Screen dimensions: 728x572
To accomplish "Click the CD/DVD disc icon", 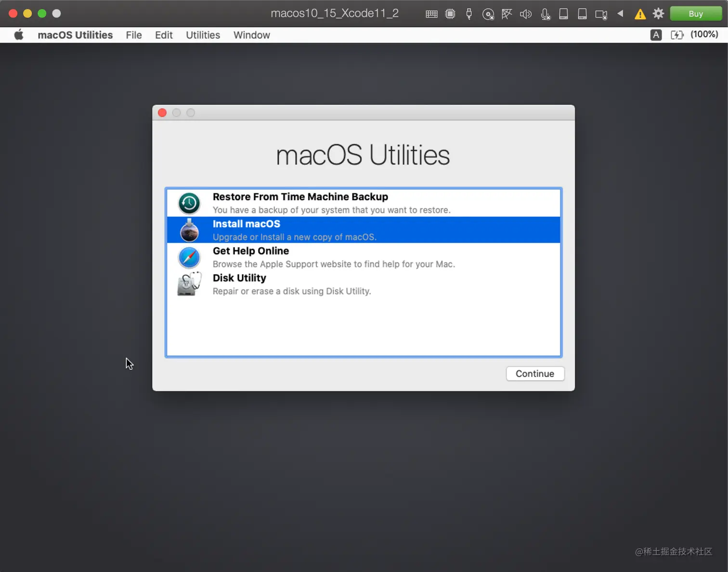I will (x=488, y=14).
